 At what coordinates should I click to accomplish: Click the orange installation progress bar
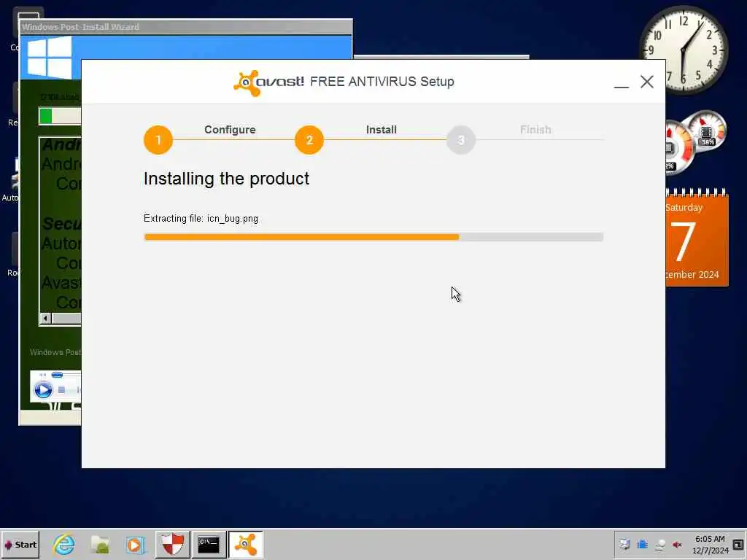tap(373, 237)
